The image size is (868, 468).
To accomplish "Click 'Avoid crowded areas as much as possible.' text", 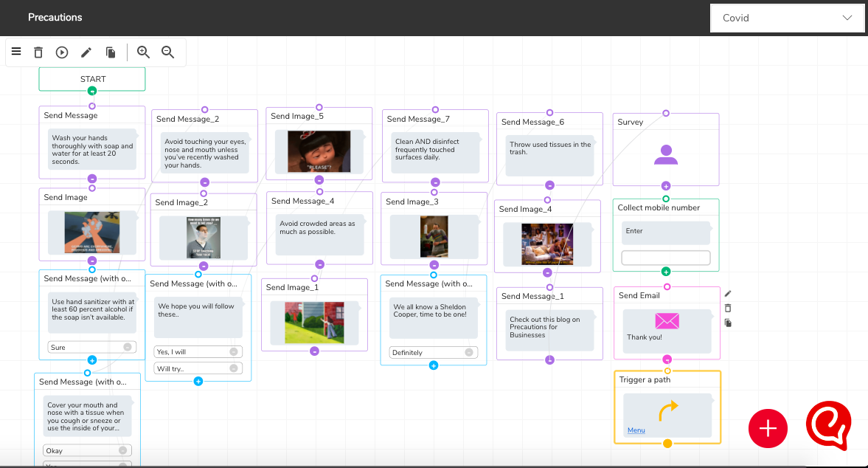I will tap(317, 227).
